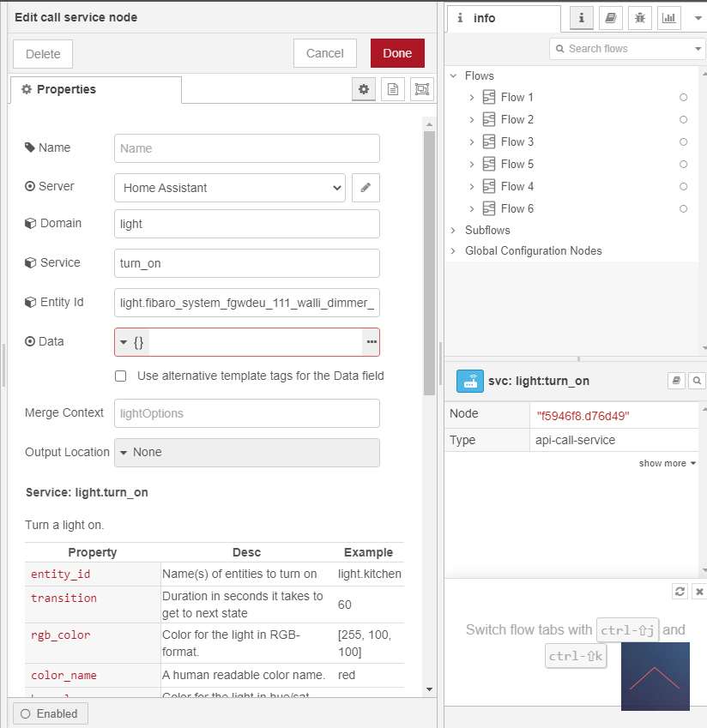Select the info sidebar tab
Image resolution: width=707 pixels, height=728 pixels.
coord(503,17)
